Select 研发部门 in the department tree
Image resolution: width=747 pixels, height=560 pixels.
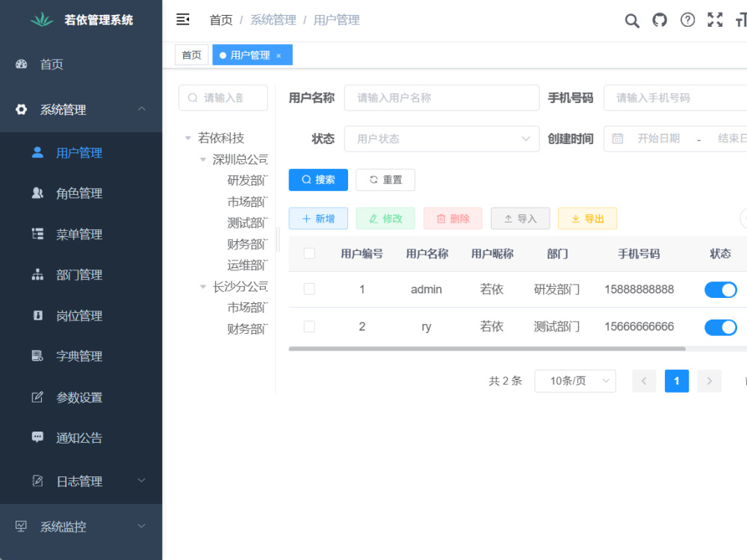point(247,181)
